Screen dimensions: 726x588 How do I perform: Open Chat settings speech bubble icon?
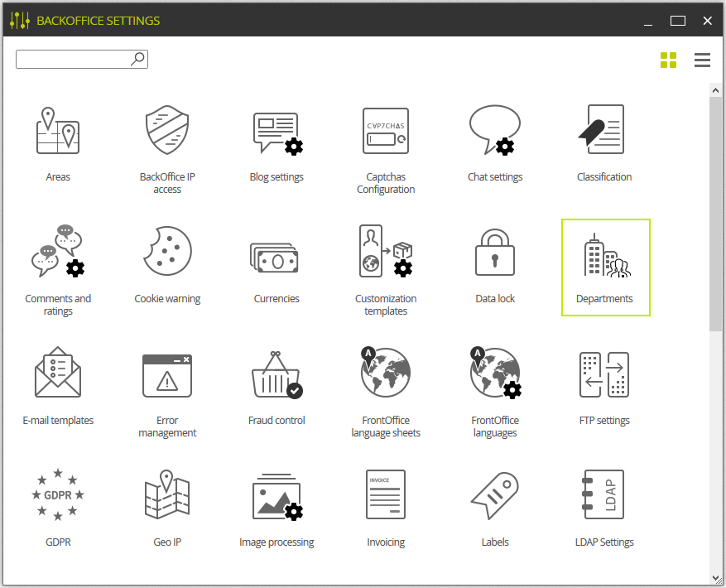point(495,130)
